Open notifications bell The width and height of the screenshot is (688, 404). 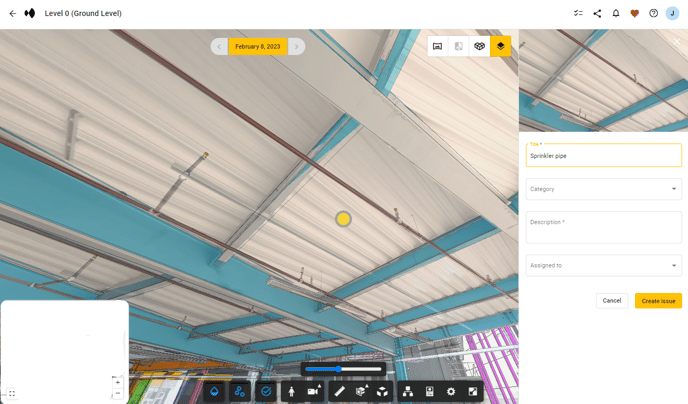(x=616, y=13)
